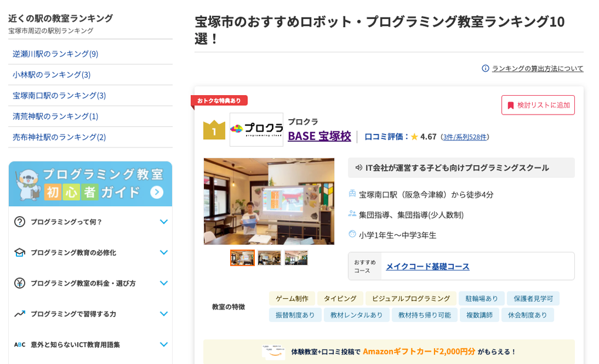Click the arrow circle on 初心者ガイド banner
The image size is (599, 364).
click(x=157, y=192)
